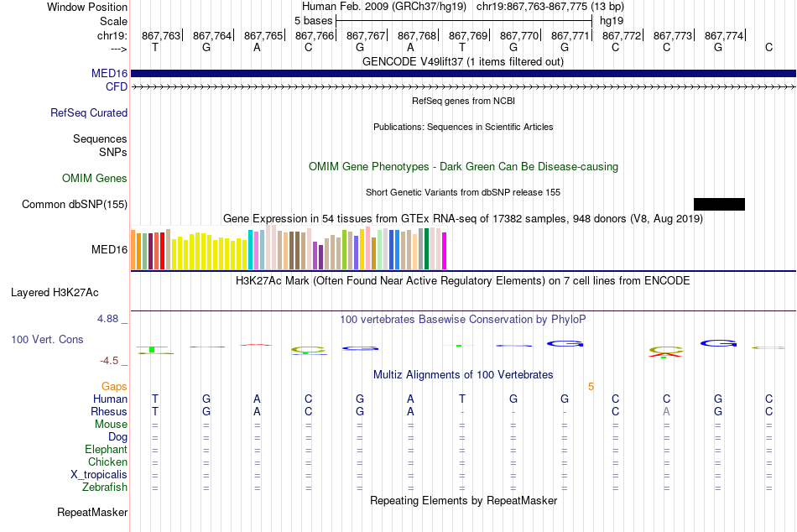This screenshot has height=532, width=797.
Task: Open Multiz Alignments of 100 Vertebrates title
Action: click(463, 375)
